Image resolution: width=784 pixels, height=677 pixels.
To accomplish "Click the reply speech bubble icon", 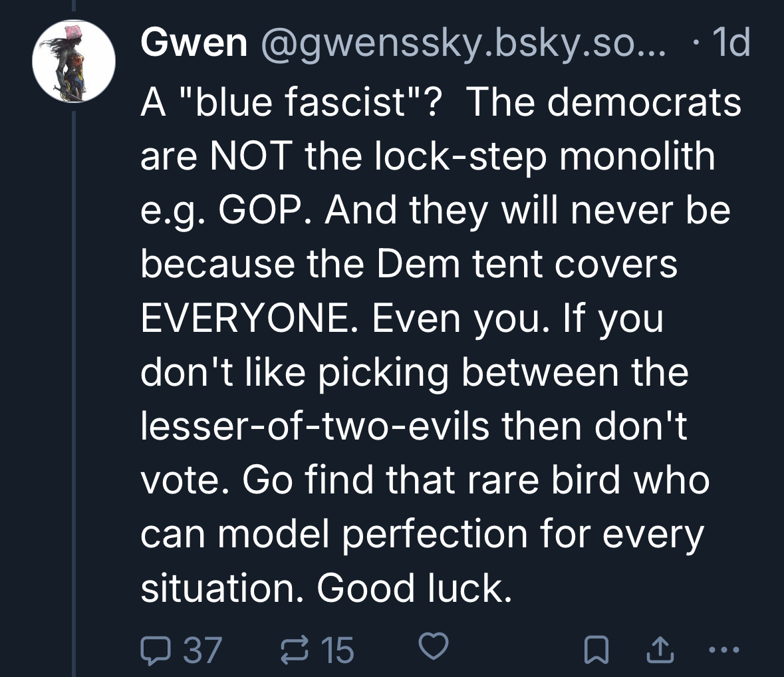I will click(x=156, y=648).
